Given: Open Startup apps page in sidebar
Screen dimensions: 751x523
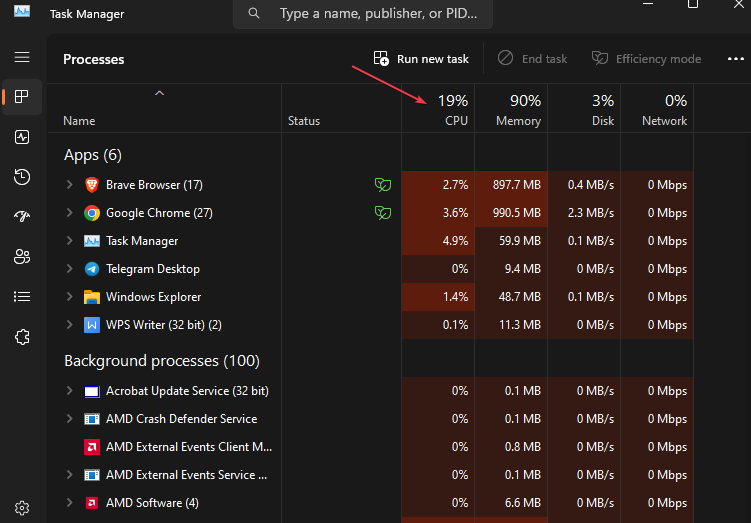Looking at the screenshot, I should click(x=22, y=217).
